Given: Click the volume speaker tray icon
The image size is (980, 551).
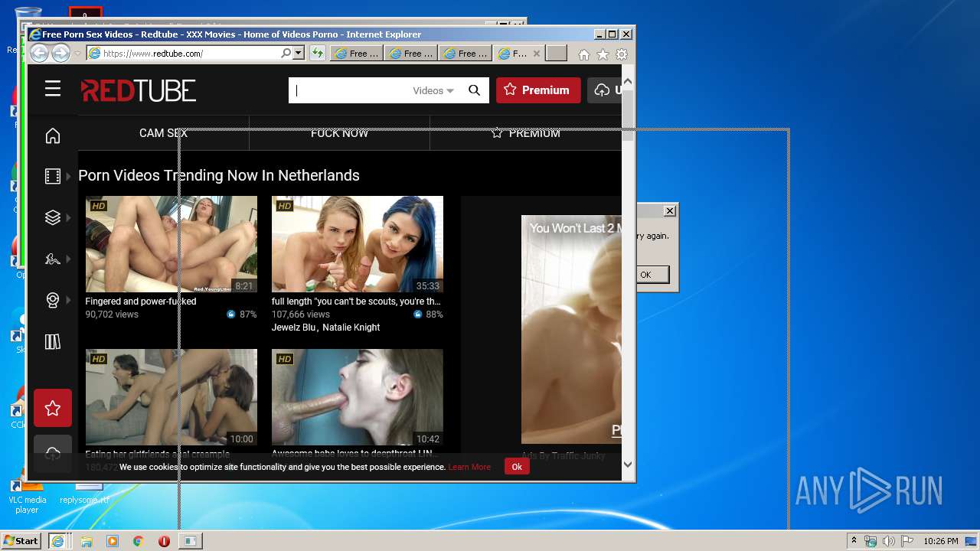Looking at the screenshot, I should click(x=889, y=541).
